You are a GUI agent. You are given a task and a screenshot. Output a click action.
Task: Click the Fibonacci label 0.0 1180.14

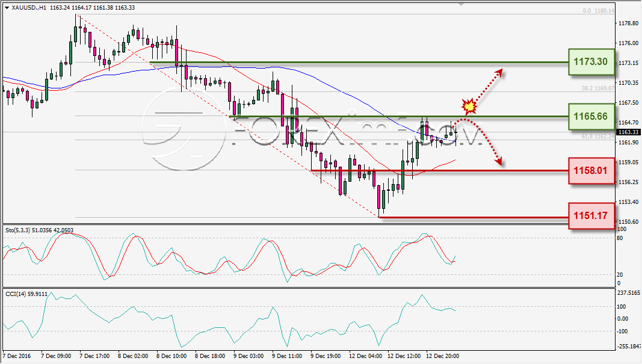pos(599,11)
